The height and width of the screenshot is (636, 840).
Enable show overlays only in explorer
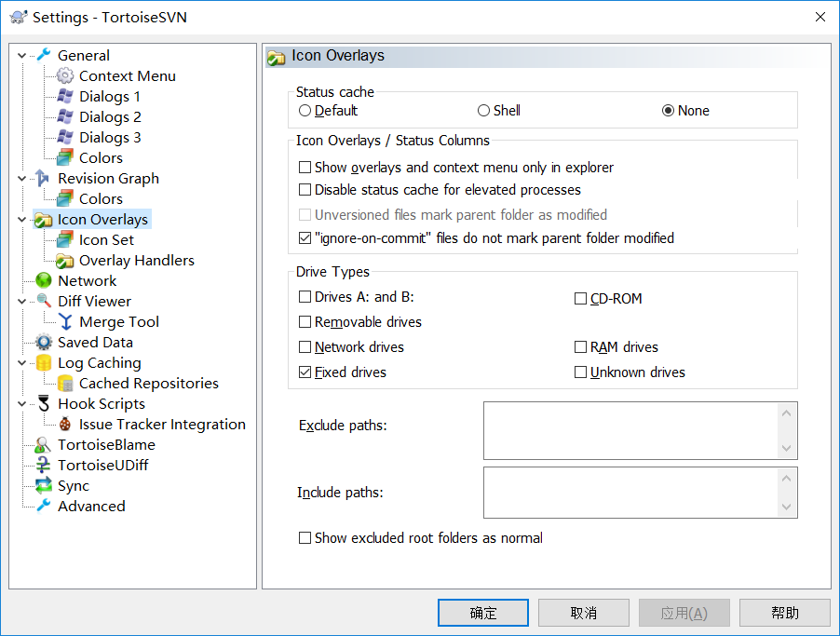(x=305, y=168)
